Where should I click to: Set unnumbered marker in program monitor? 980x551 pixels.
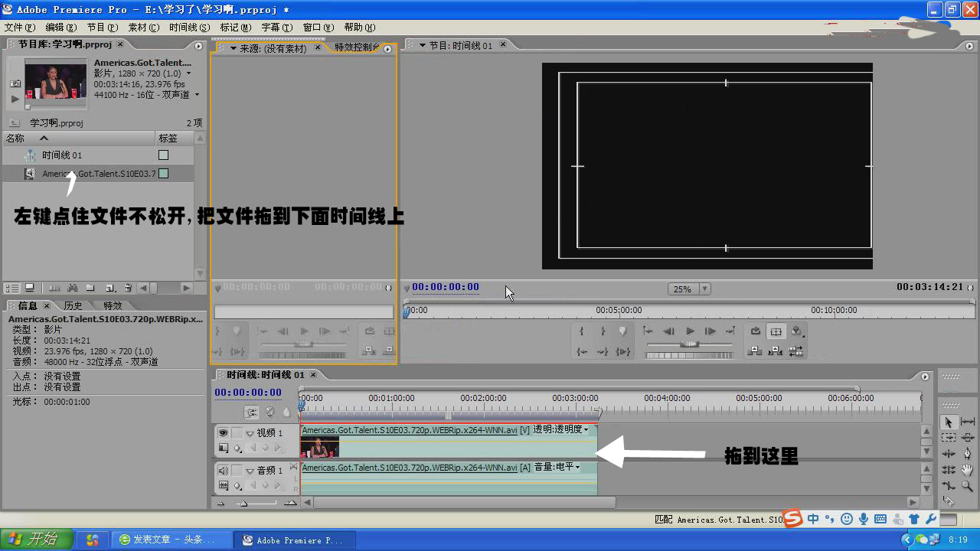click(x=622, y=331)
